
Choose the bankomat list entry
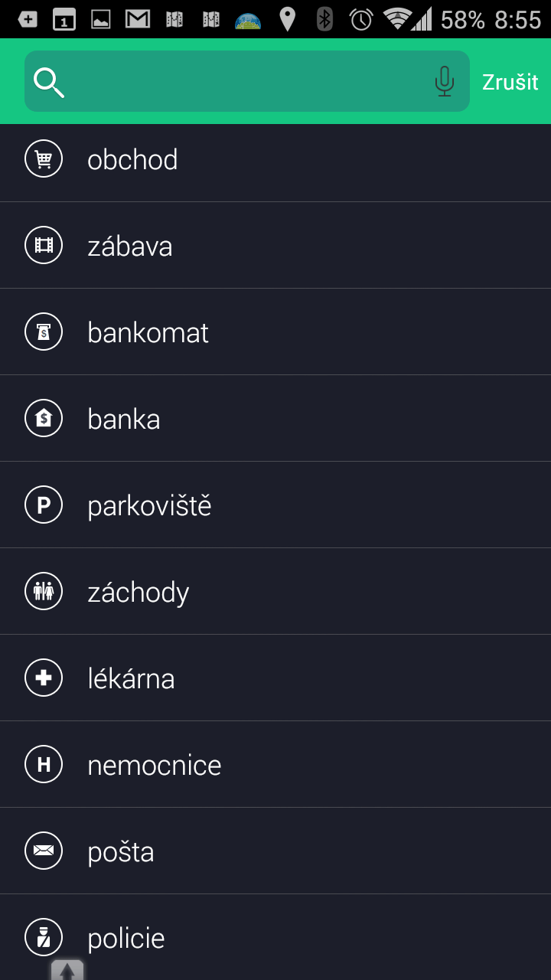coord(275,332)
